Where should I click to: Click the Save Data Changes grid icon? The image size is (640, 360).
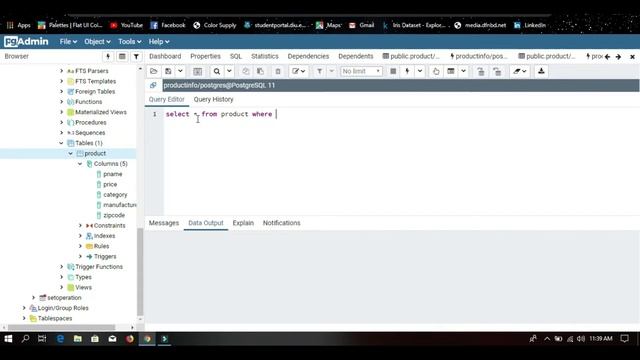(x=198, y=71)
